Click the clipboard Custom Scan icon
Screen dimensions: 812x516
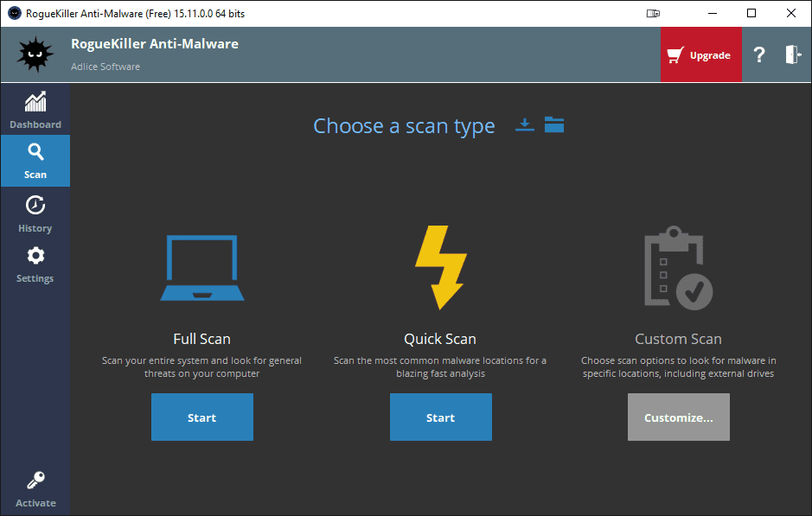(x=678, y=268)
